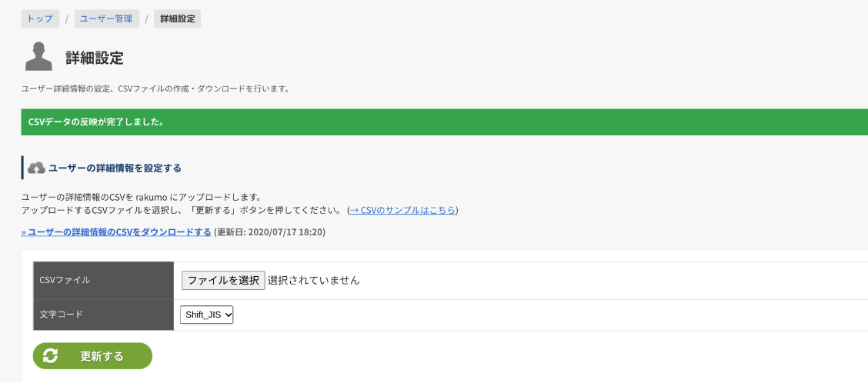Image resolution: width=868 pixels, height=383 pixels.
Task: Click the 文字コード label cell
Action: [x=104, y=315]
